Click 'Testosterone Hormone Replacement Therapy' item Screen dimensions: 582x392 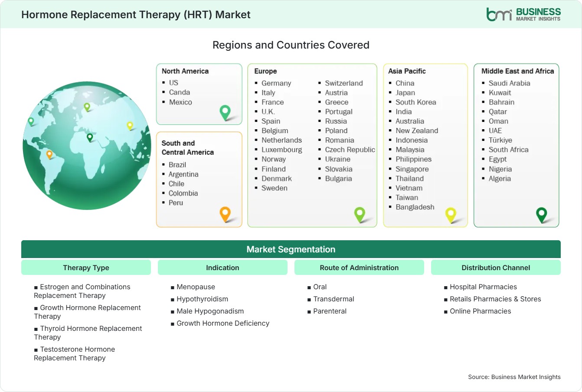click(x=75, y=354)
